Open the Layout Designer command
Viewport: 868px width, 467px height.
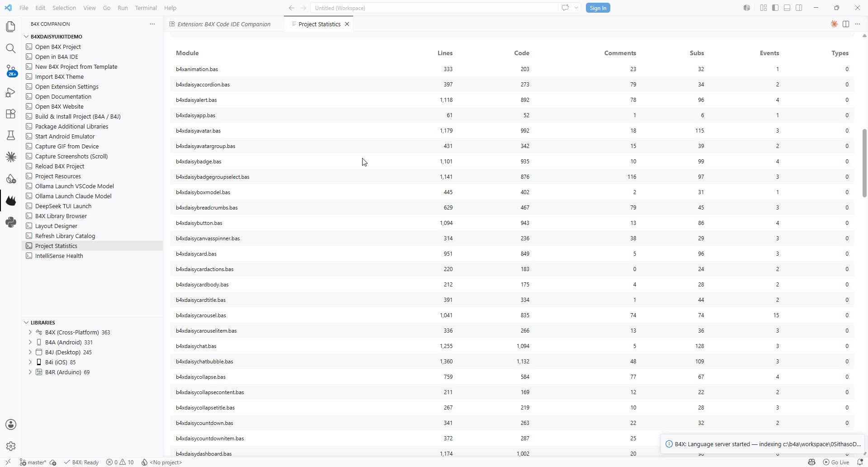[92, 226]
